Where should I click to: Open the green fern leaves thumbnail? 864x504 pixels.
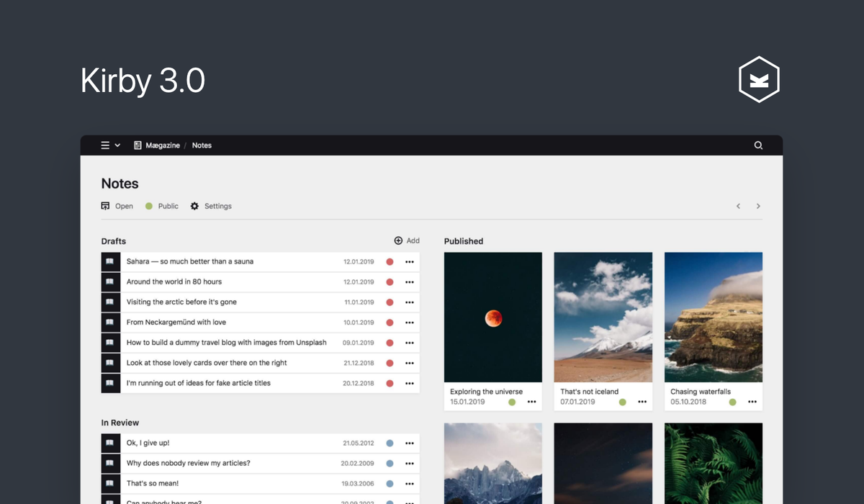point(714,463)
